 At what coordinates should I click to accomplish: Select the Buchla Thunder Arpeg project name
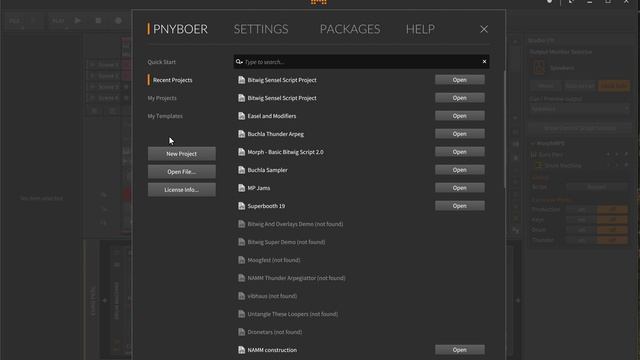[276, 134]
